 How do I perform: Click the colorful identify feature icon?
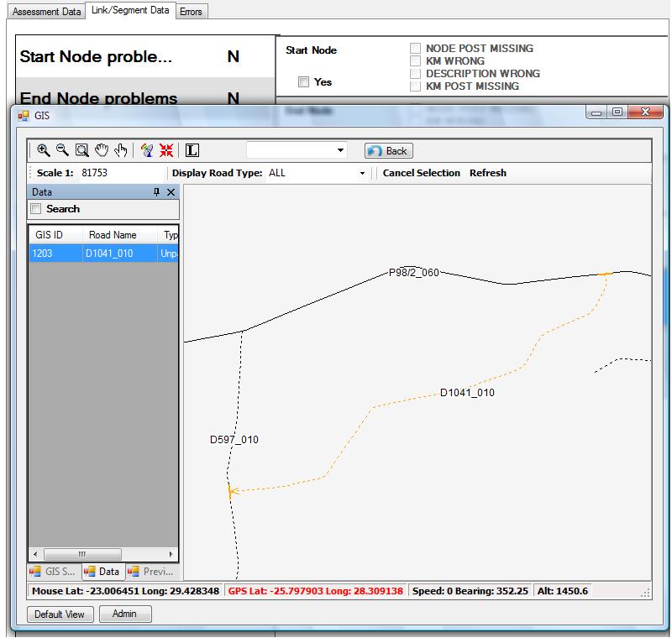tap(148, 150)
